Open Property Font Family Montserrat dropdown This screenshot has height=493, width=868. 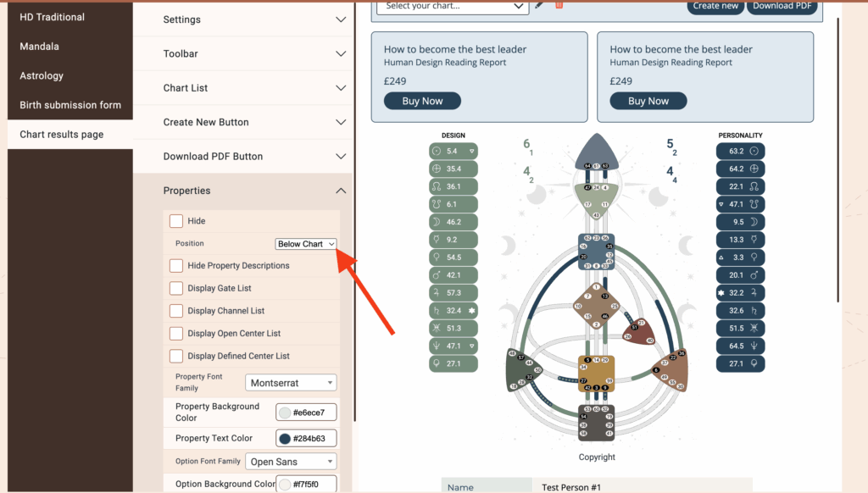pyautogui.click(x=291, y=383)
